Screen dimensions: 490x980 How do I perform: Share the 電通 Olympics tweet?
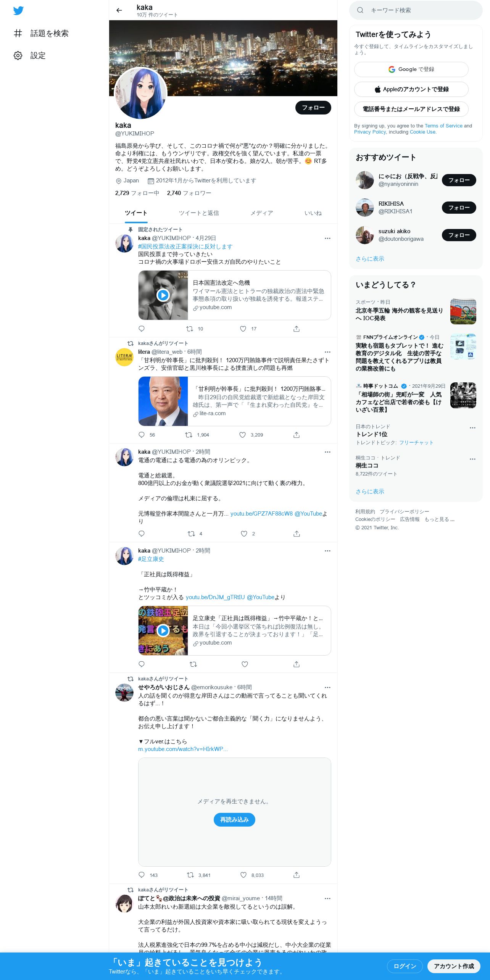(297, 534)
